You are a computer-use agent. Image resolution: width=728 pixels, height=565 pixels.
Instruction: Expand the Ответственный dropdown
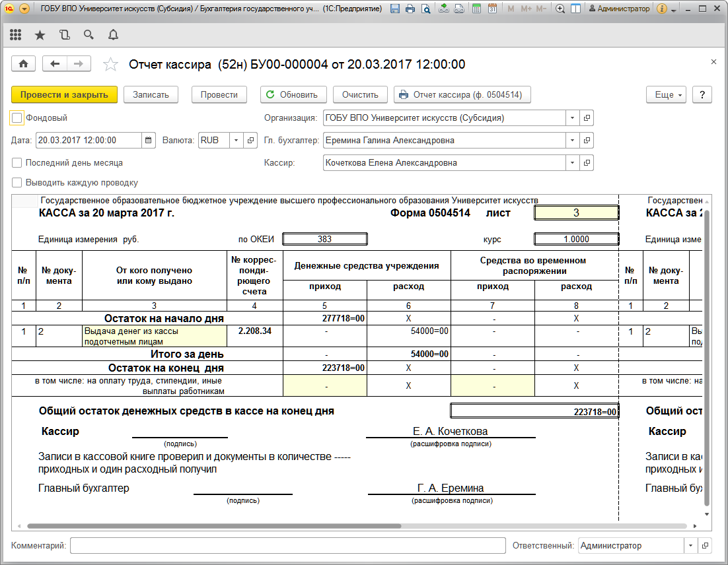point(690,545)
